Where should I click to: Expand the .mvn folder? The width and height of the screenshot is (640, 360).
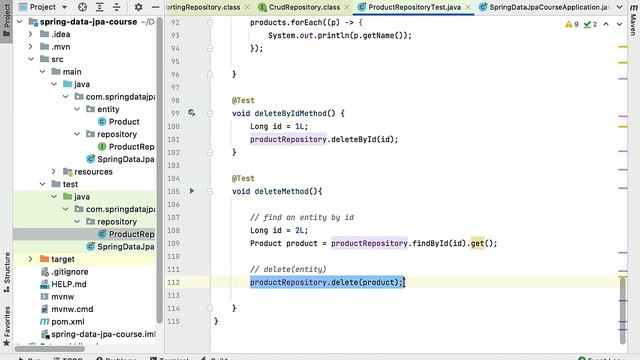click(x=31, y=47)
